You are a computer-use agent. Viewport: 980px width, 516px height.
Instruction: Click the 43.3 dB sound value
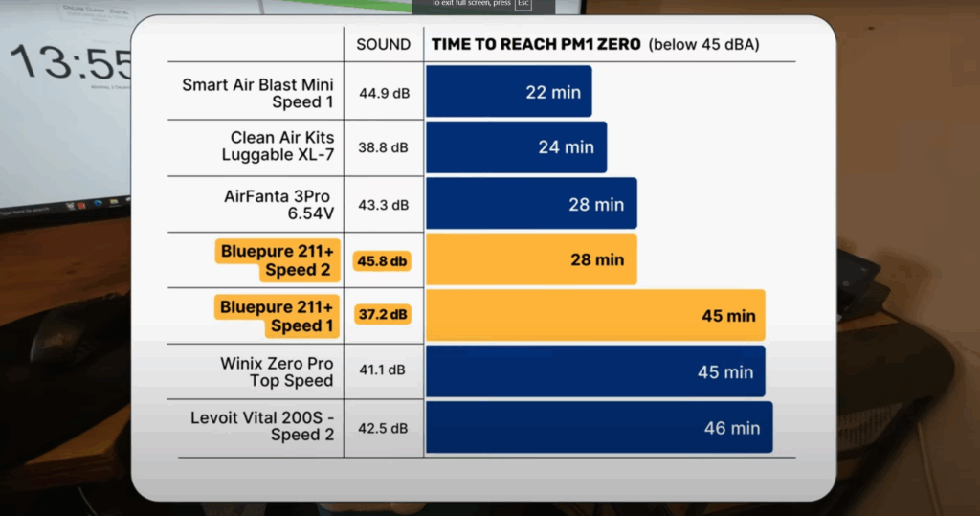[383, 205]
